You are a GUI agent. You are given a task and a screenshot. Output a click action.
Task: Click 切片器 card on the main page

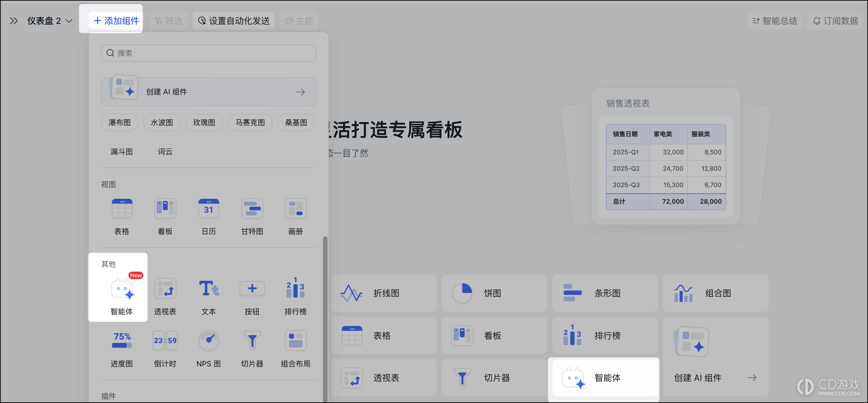494,378
